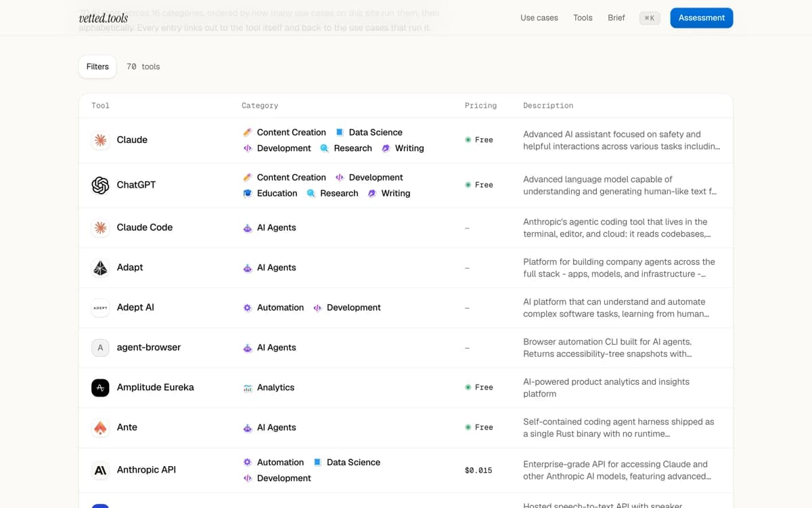This screenshot has height=508, width=812.
Task: Select Claude Code description text
Action: click(x=616, y=228)
